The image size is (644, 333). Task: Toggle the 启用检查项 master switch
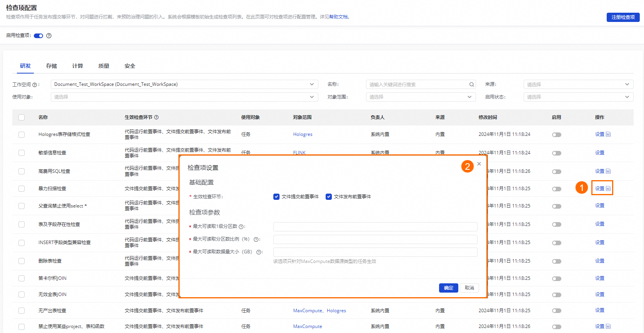click(38, 36)
